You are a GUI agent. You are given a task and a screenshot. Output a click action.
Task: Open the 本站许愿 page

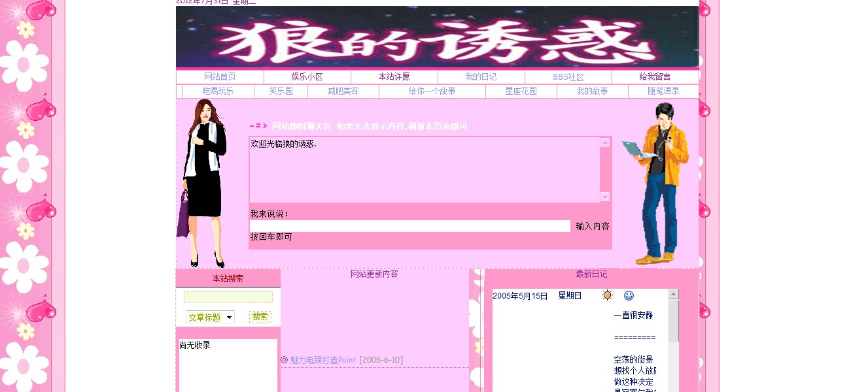394,77
